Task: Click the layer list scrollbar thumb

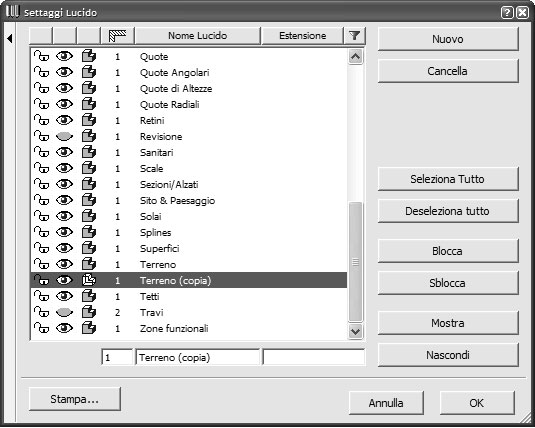Action: click(x=355, y=262)
